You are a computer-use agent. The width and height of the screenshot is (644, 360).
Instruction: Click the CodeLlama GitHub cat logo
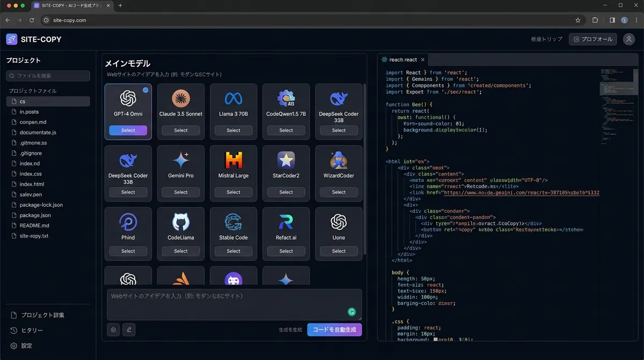(x=181, y=222)
